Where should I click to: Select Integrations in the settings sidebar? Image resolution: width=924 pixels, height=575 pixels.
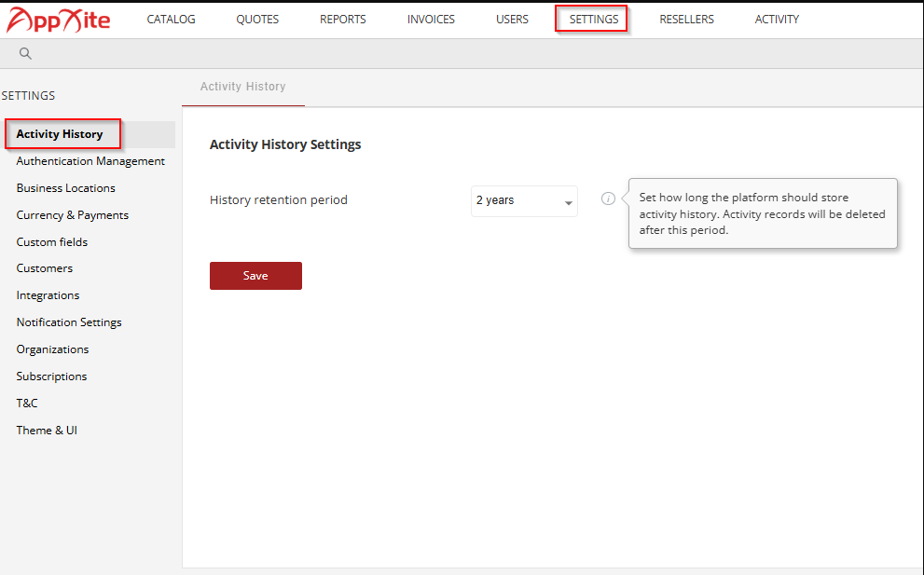[48, 295]
